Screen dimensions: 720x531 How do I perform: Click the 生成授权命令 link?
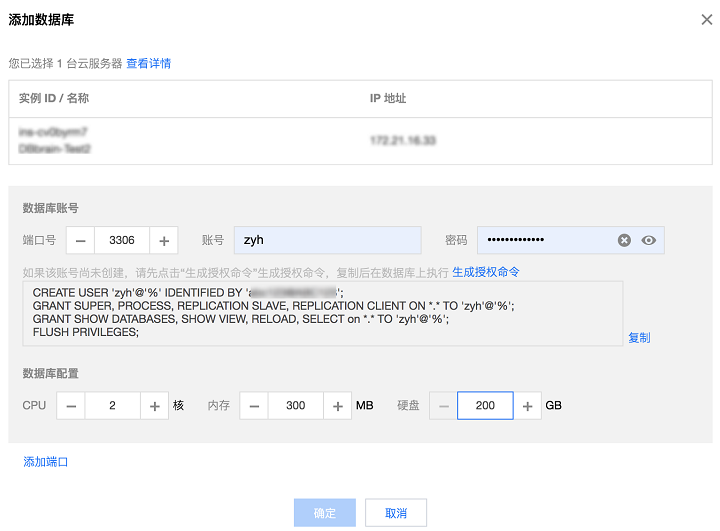point(485,272)
